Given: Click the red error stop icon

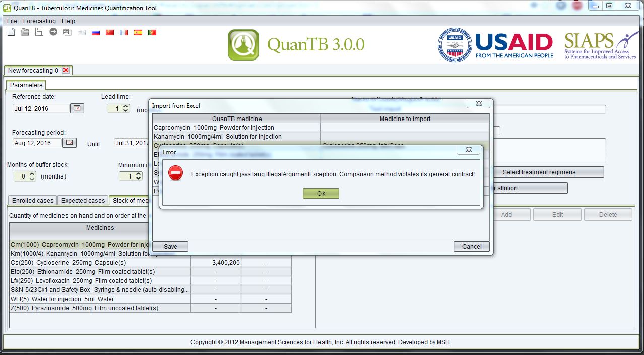Looking at the screenshot, I should point(175,173).
